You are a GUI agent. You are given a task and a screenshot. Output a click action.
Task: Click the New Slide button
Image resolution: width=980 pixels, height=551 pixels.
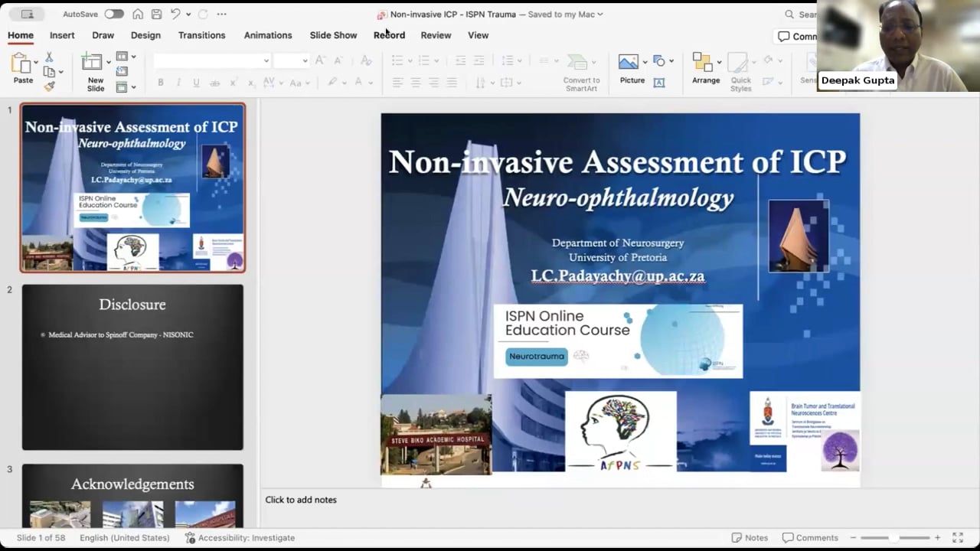tap(95, 73)
